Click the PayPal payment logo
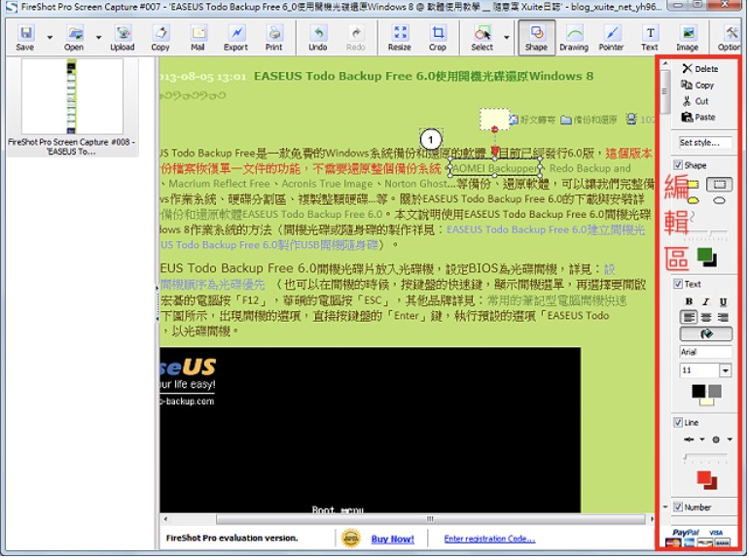Screen dimensions: 749x560 [686, 533]
